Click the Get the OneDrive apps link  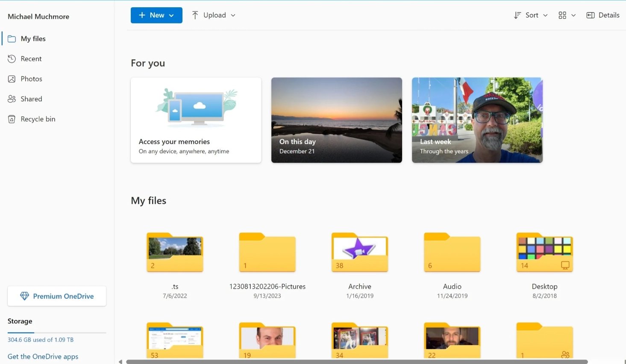(x=43, y=356)
